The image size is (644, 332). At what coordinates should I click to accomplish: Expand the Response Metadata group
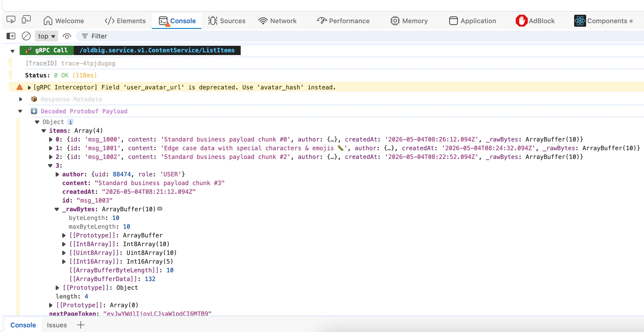pyautogui.click(x=21, y=99)
